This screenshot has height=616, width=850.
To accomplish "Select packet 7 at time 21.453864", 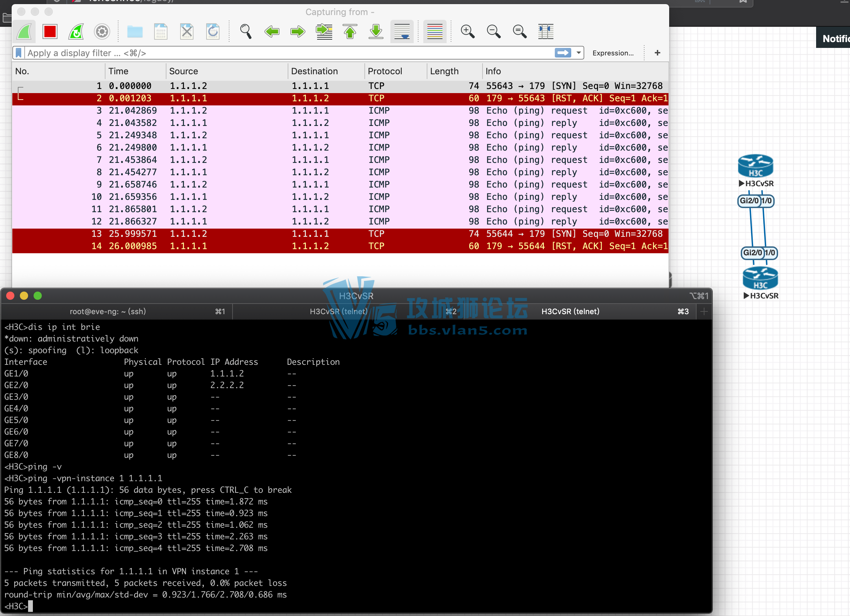I will pos(340,160).
